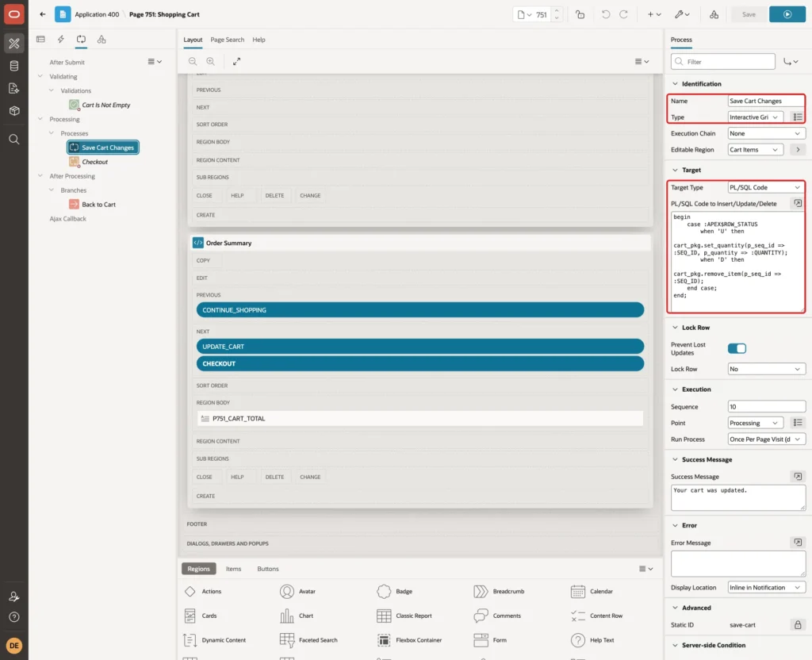Open the page selector dropdown
The width and height of the screenshot is (812, 660).
pyautogui.click(x=524, y=14)
